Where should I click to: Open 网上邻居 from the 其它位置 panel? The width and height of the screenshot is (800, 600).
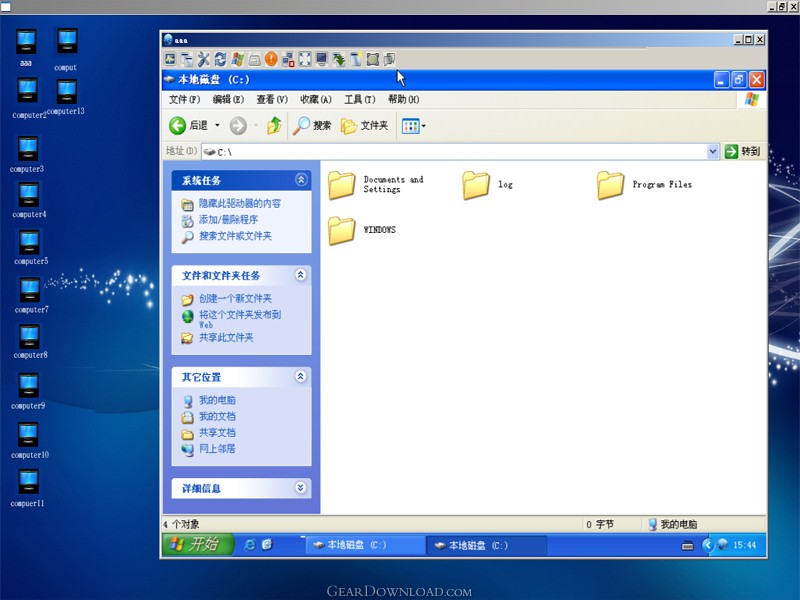point(217,449)
